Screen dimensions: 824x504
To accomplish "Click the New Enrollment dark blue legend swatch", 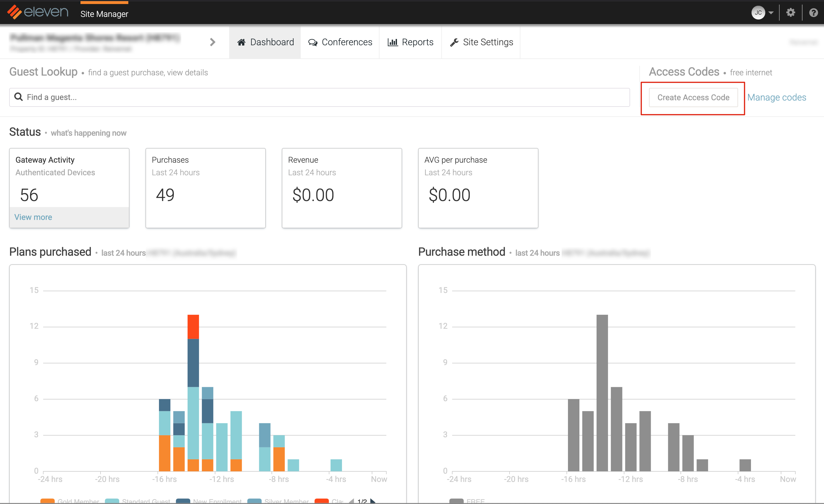I will click(183, 501).
